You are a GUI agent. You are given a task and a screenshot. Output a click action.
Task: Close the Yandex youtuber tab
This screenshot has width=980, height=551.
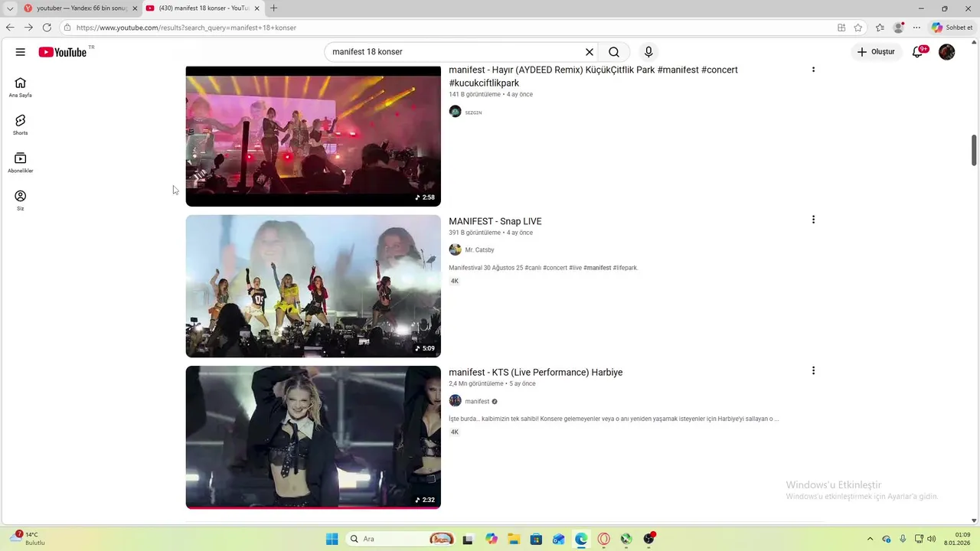(135, 8)
